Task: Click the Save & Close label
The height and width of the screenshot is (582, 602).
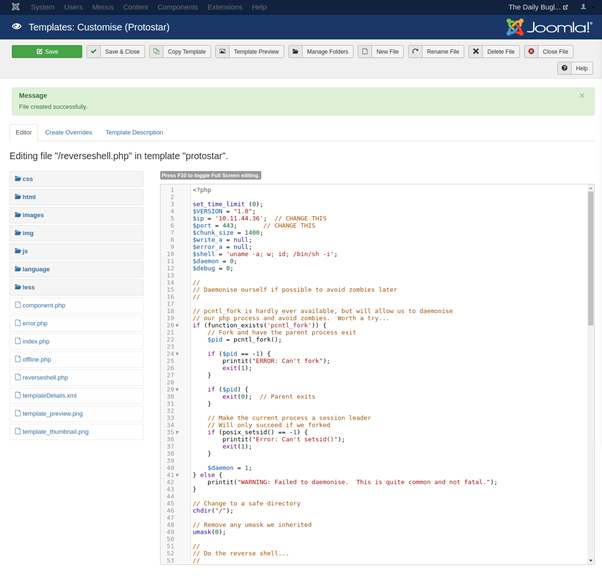Action: pyautogui.click(x=122, y=51)
